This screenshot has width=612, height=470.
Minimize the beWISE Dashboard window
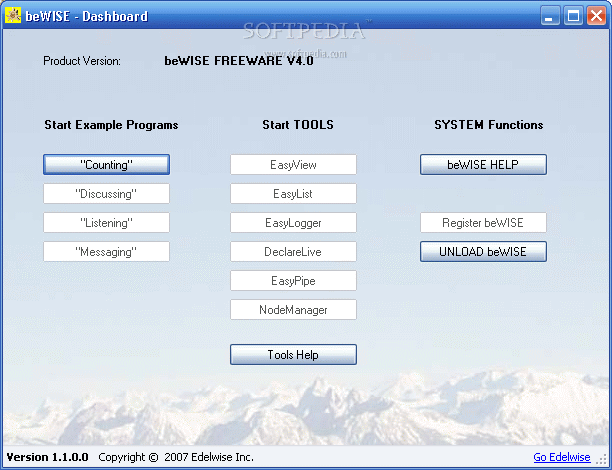point(550,16)
